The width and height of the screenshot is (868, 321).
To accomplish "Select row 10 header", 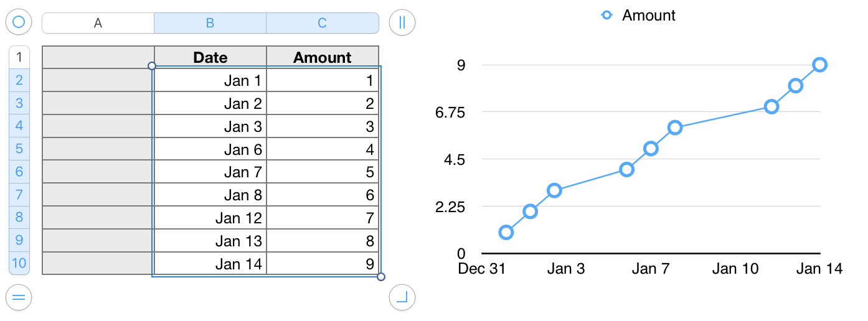I will point(19,263).
